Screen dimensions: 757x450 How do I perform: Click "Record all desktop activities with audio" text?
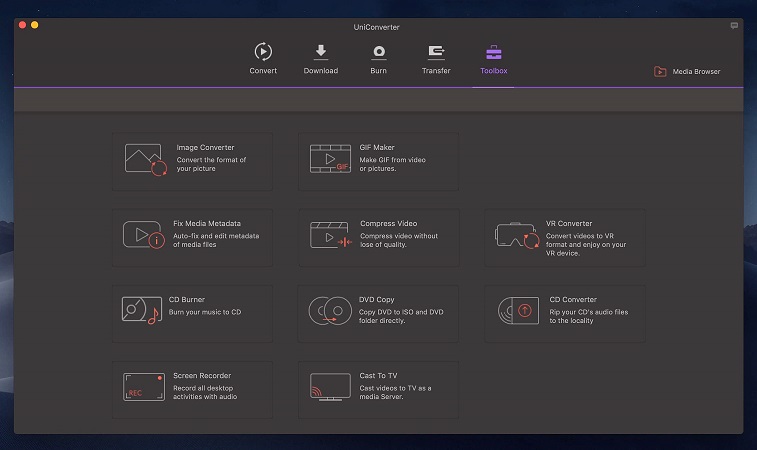205,393
